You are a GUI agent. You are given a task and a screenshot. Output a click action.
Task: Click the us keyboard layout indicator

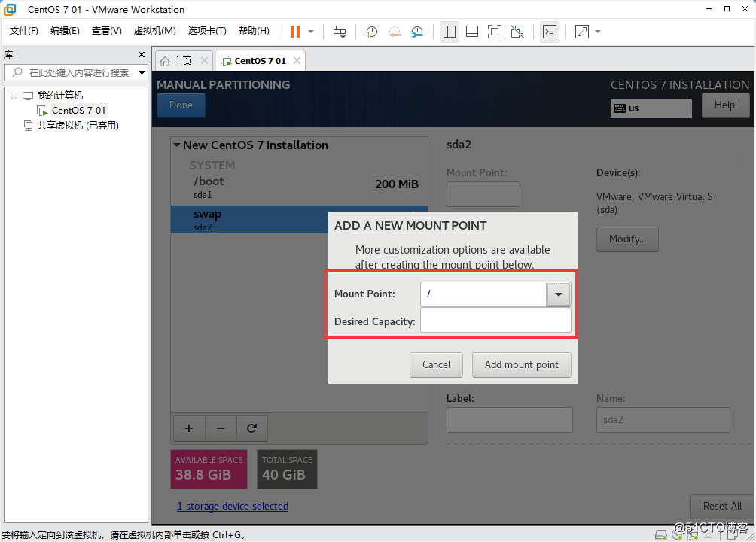(x=651, y=108)
